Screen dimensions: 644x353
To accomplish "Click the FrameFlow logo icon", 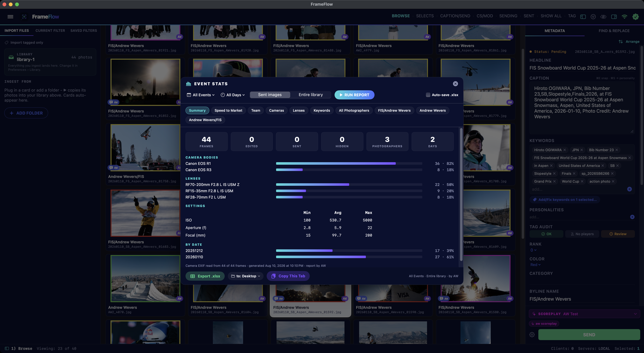I will (x=24, y=17).
